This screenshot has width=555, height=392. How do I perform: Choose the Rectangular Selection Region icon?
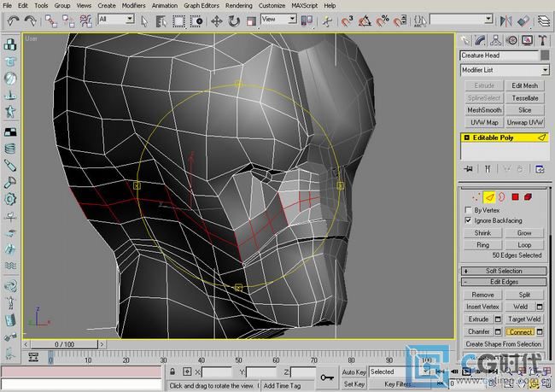[178, 20]
